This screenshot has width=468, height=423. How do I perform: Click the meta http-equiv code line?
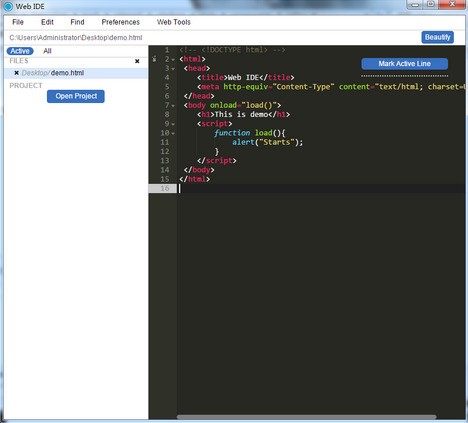coord(331,87)
